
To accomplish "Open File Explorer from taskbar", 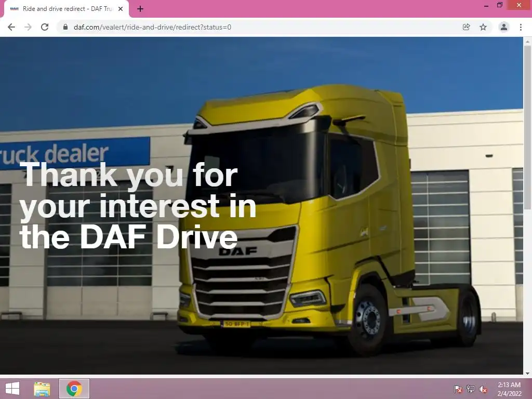I will (42, 389).
